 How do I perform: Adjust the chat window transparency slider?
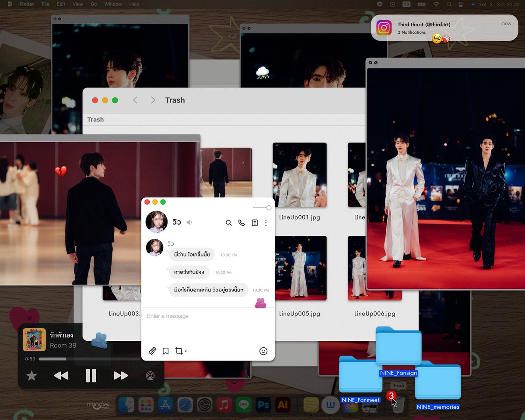pyautogui.click(x=262, y=208)
